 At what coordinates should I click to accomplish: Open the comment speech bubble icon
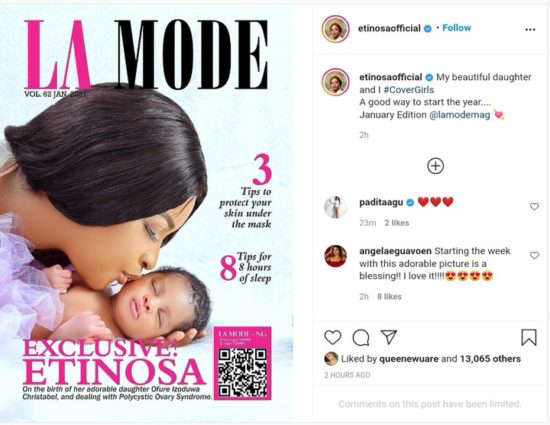pyautogui.click(x=361, y=338)
